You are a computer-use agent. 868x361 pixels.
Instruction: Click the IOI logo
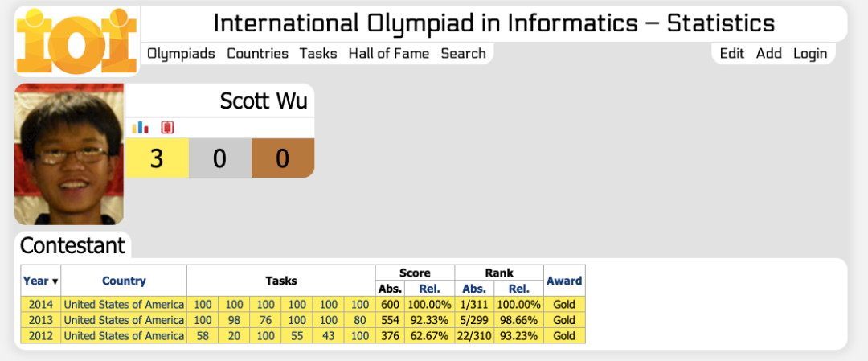pos(77,40)
